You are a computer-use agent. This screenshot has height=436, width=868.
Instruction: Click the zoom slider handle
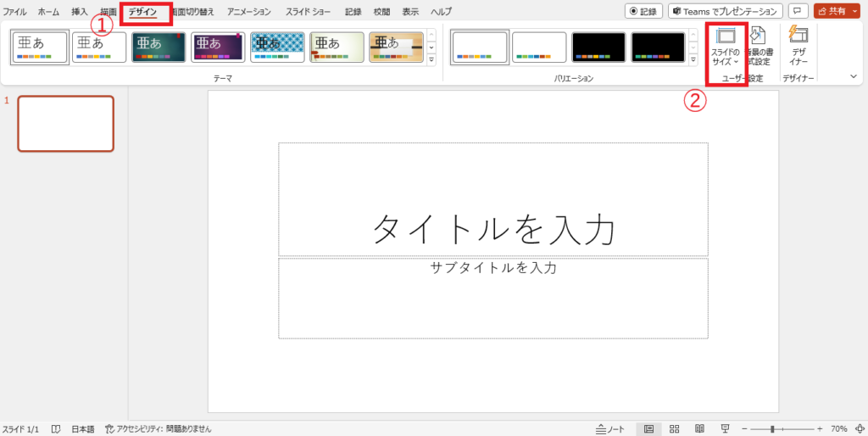click(x=772, y=429)
